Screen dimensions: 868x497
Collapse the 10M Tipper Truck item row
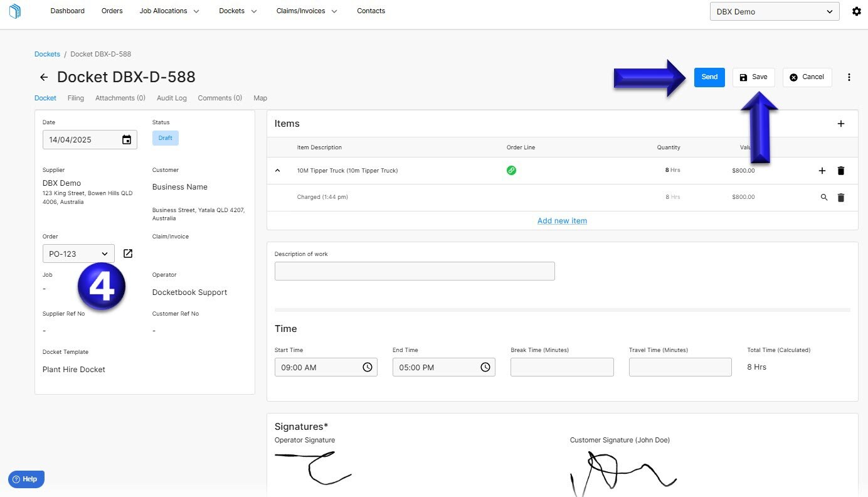[x=278, y=170]
